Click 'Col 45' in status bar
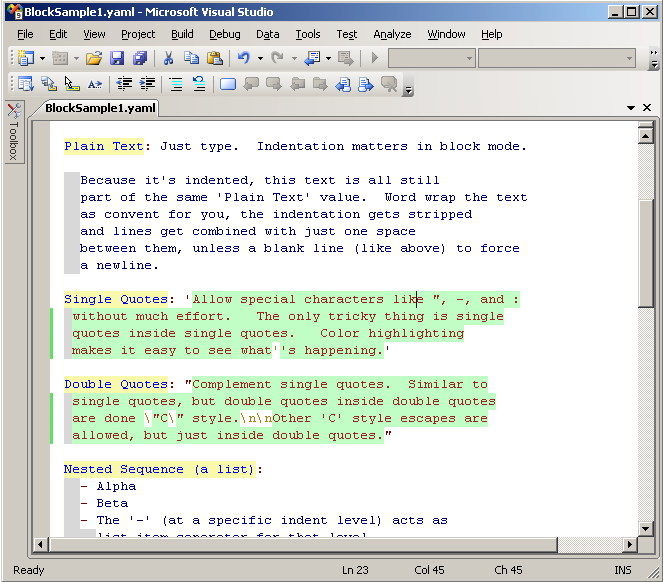This screenshot has width=663, height=582. click(429, 570)
